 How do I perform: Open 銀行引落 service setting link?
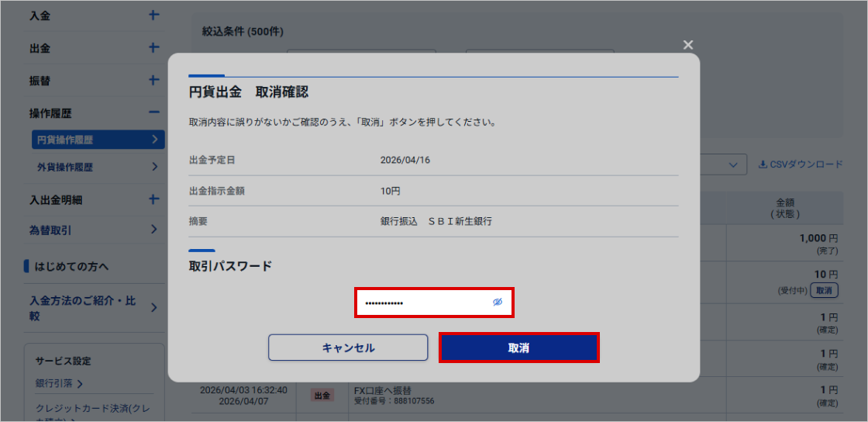tap(60, 383)
